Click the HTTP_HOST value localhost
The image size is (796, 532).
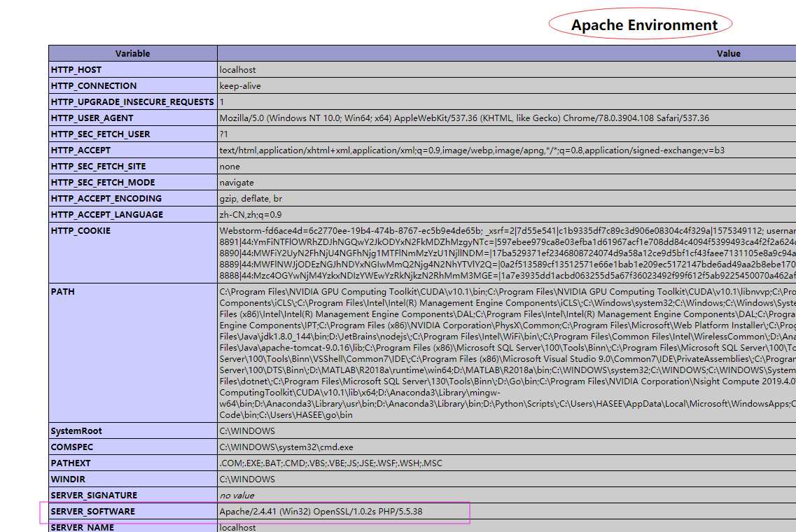[237, 69]
